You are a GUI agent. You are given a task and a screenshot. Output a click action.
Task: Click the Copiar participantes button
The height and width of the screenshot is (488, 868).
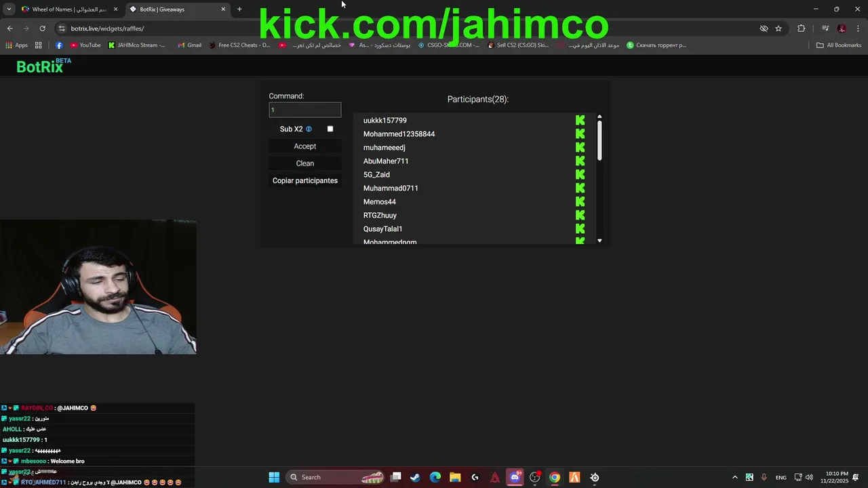point(305,181)
